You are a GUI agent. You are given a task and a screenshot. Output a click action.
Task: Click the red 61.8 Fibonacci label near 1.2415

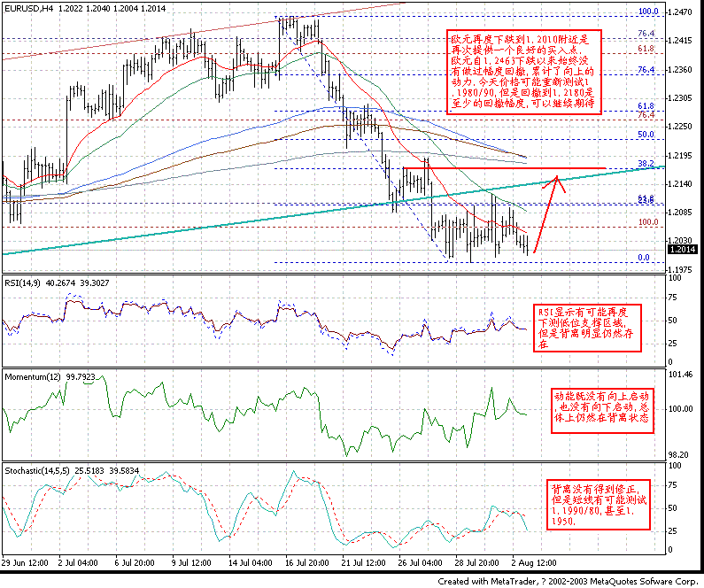646,49
